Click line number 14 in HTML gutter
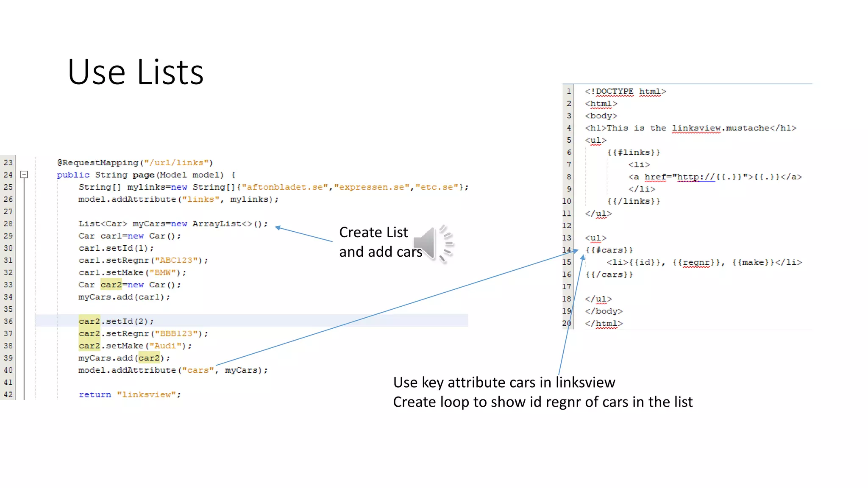 [x=567, y=250]
